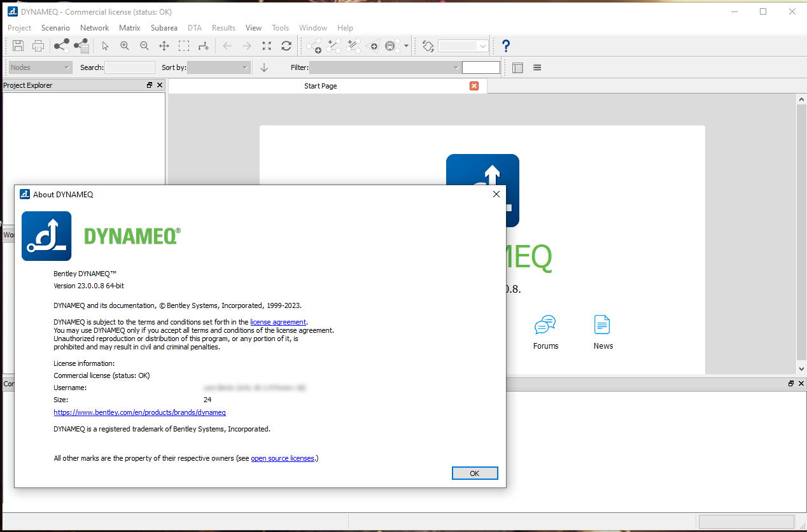Open the Project menu
Viewport: 807px width, 532px height.
click(x=20, y=28)
